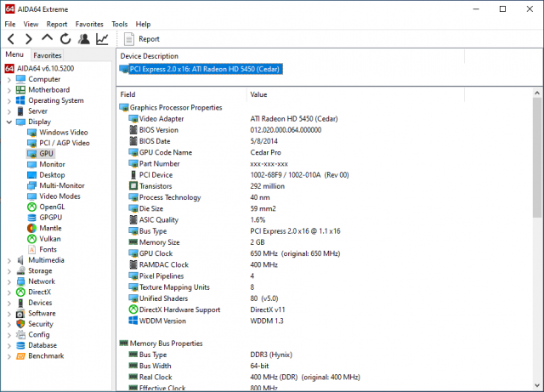Expand the Motherboard tree node
Image resolution: width=544 pixels, height=392 pixels.
click(9, 90)
